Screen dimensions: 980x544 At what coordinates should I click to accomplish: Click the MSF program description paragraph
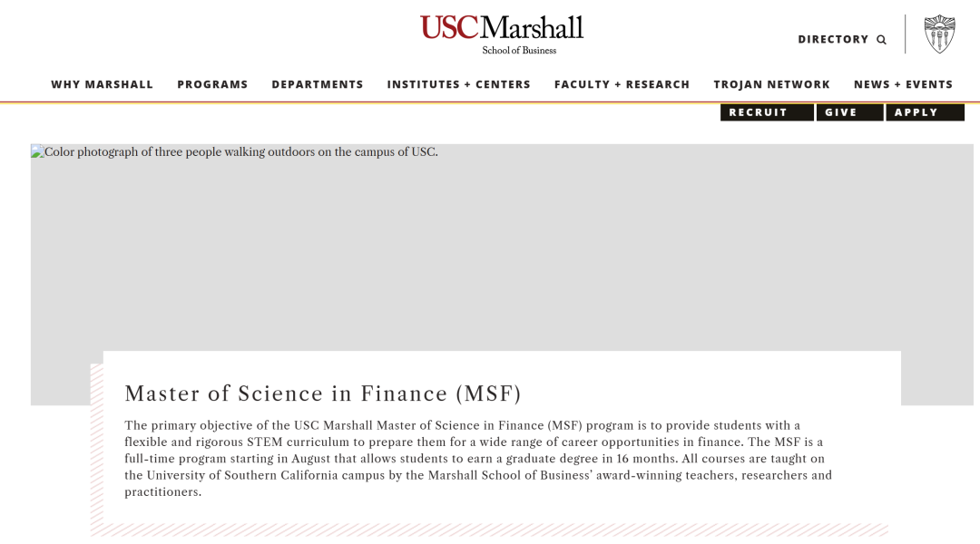[x=478, y=459]
